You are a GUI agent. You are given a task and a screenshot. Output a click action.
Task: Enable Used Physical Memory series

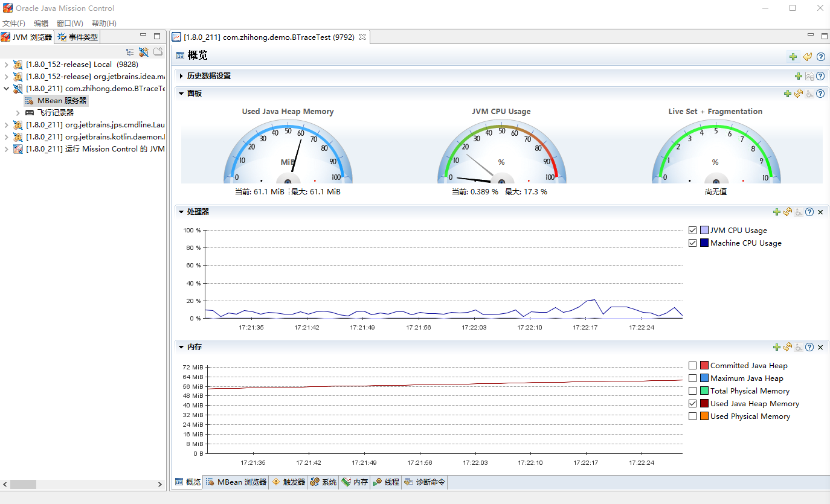[693, 416]
